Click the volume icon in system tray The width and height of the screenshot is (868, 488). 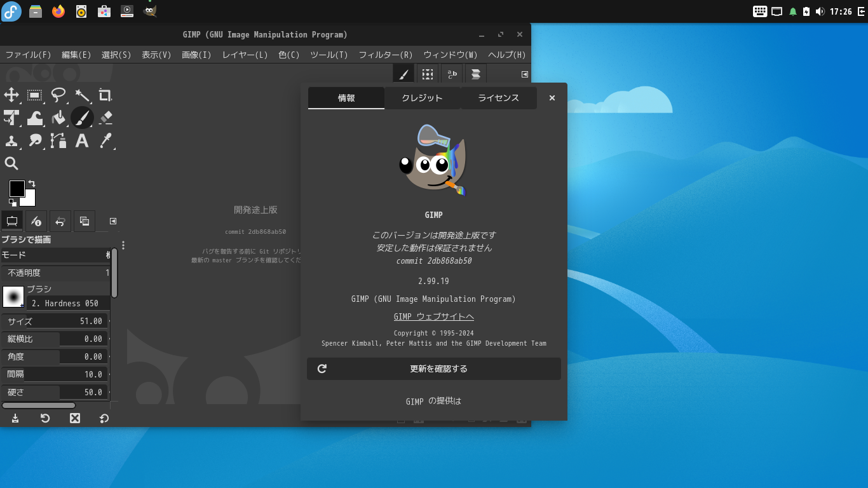pyautogui.click(x=820, y=11)
